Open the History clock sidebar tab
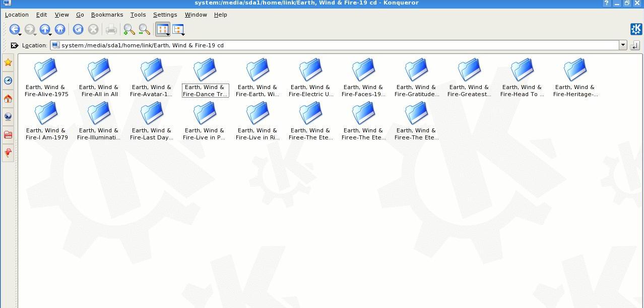This screenshot has height=308, width=644. 8,81
